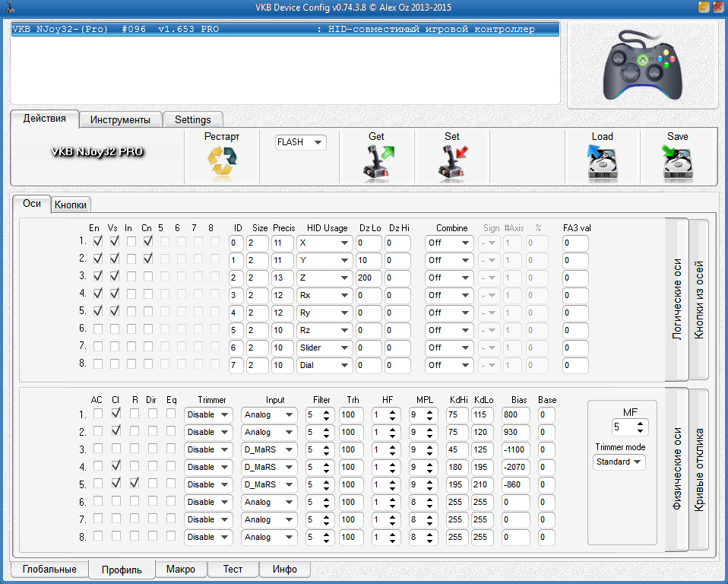Open the Макро bottom tab

(x=181, y=569)
